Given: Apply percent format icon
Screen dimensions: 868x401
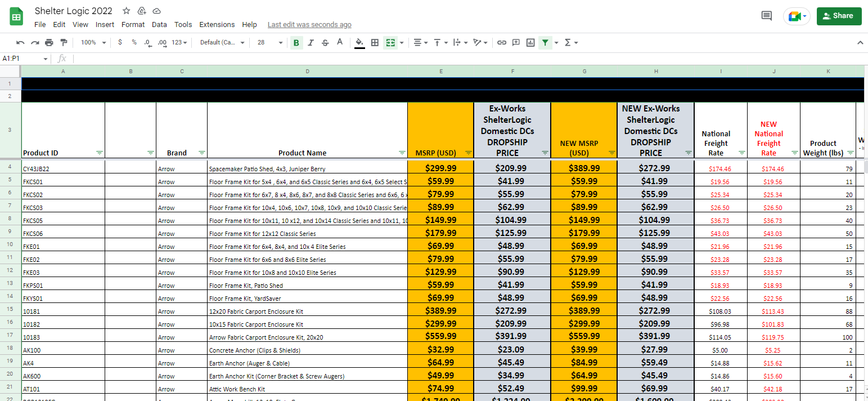Looking at the screenshot, I should coord(134,42).
